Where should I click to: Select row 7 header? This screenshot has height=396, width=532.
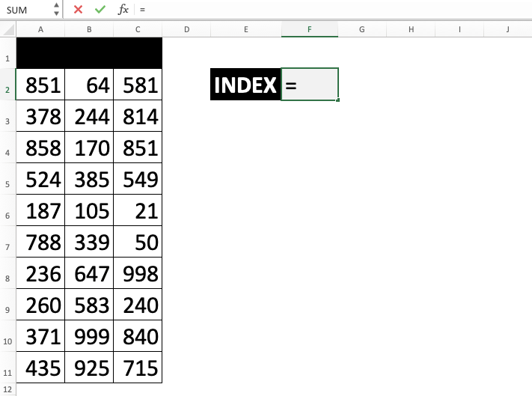tap(7, 242)
